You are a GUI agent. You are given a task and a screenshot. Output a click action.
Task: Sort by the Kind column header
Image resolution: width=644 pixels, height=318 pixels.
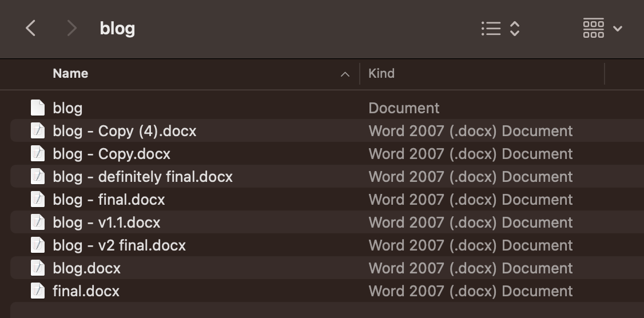pos(381,74)
